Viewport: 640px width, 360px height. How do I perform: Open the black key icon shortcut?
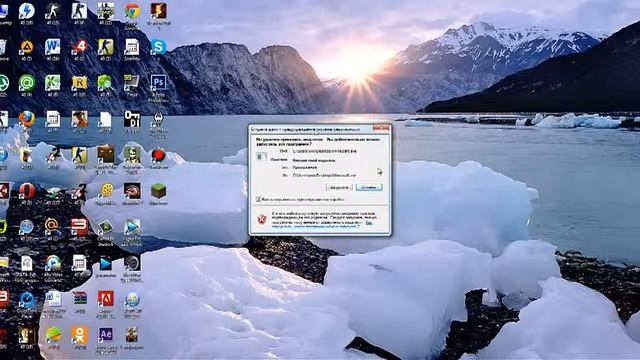pos(132,119)
